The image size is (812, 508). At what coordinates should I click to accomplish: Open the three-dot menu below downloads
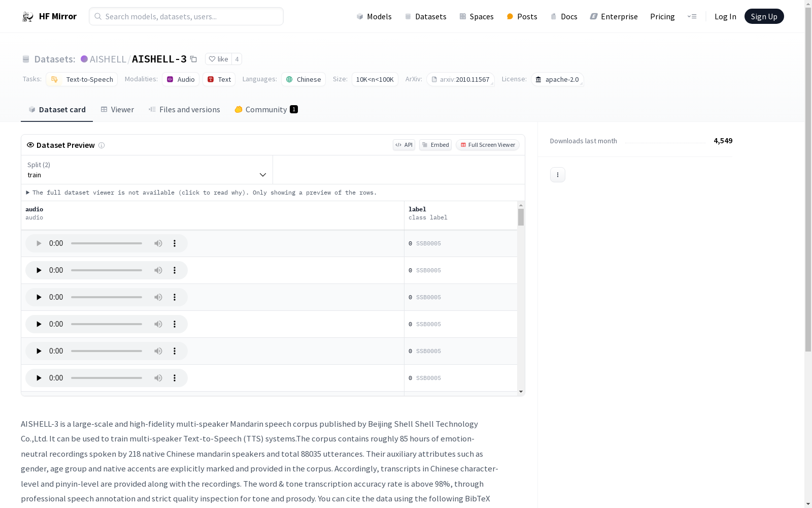coord(558,175)
